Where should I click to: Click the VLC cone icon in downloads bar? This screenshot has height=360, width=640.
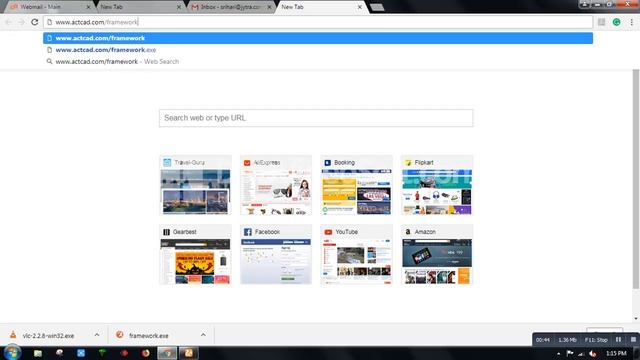(13, 335)
